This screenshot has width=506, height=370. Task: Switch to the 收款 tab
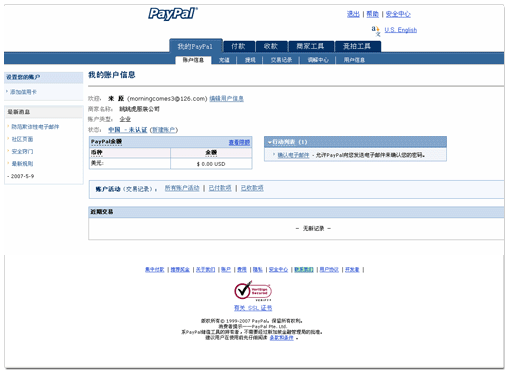point(271,46)
